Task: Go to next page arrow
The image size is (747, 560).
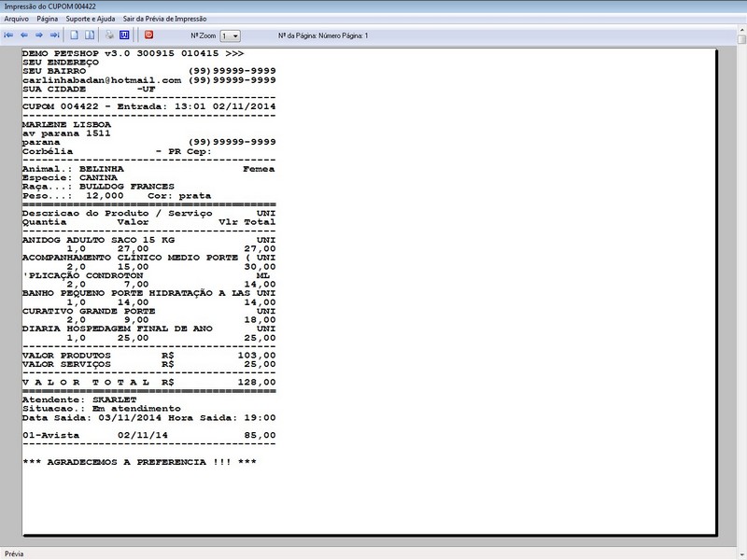Action: [x=39, y=35]
